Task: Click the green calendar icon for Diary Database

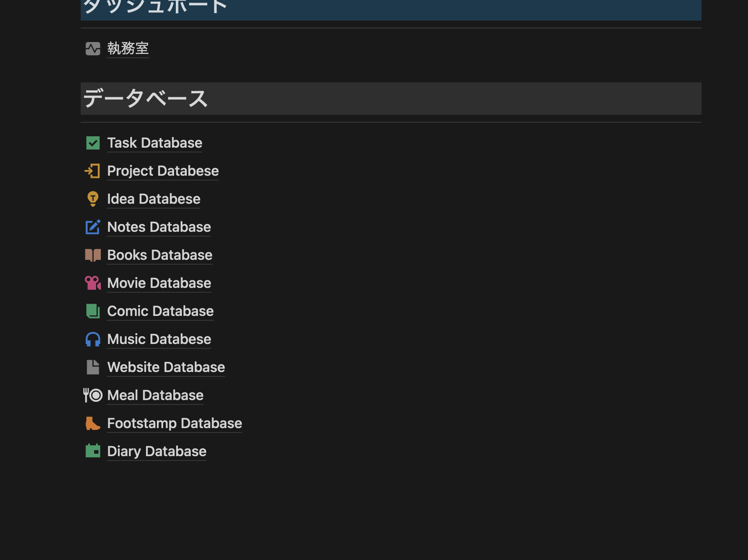Action: [x=93, y=451]
